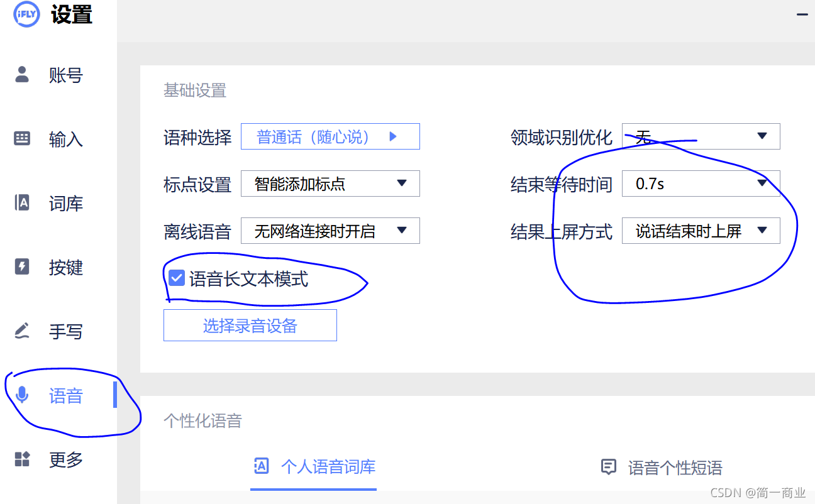Switch to the 个人语音词库 tab
The height and width of the screenshot is (504, 815).
[x=314, y=467]
